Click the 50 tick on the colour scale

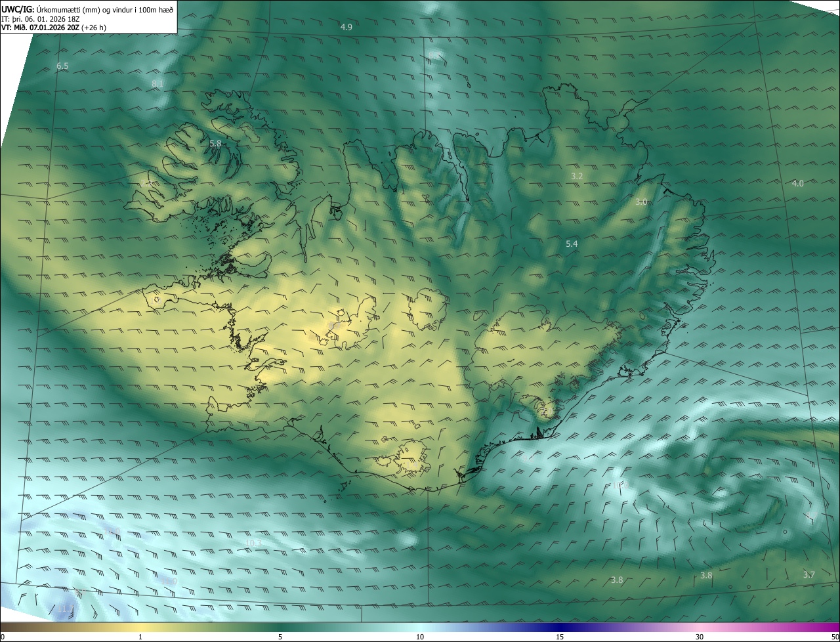[835, 637]
